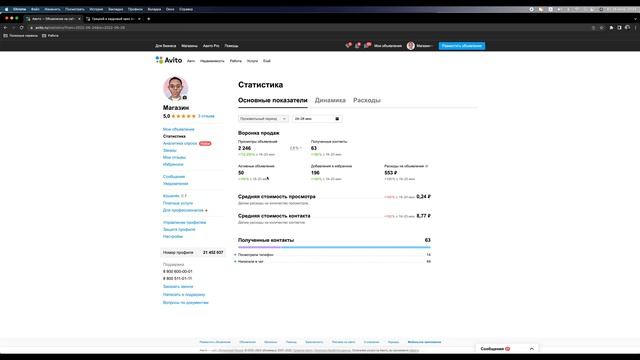Click the browser address bar URL

(x=80, y=28)
